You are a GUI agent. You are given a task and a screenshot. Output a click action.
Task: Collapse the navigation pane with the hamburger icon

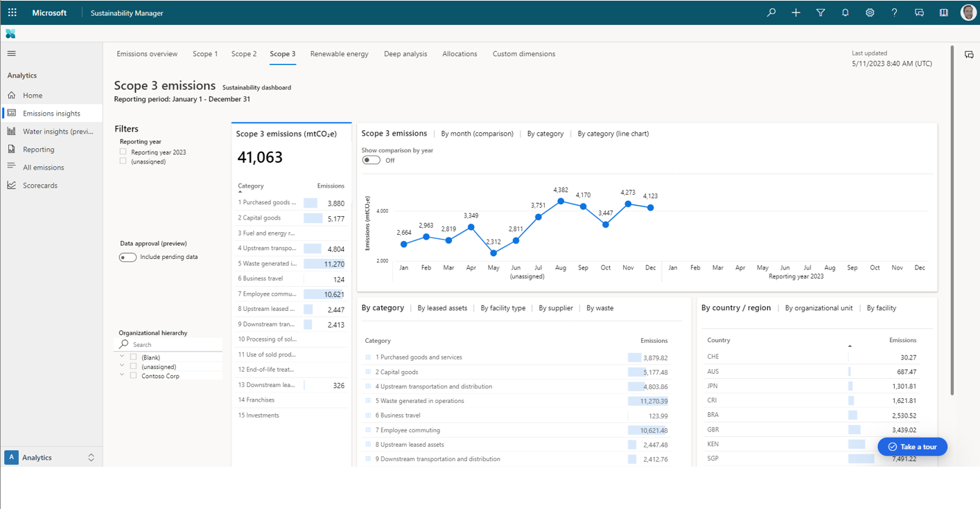tap(11, 53)
